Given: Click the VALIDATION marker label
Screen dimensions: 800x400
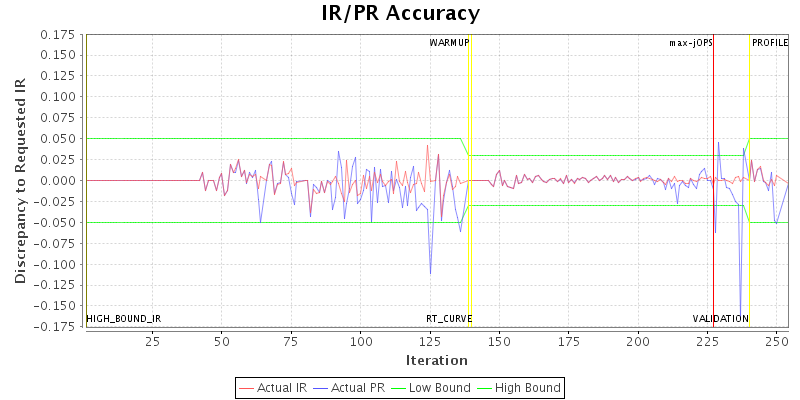Looking at the screenshot, I should 720,319.
